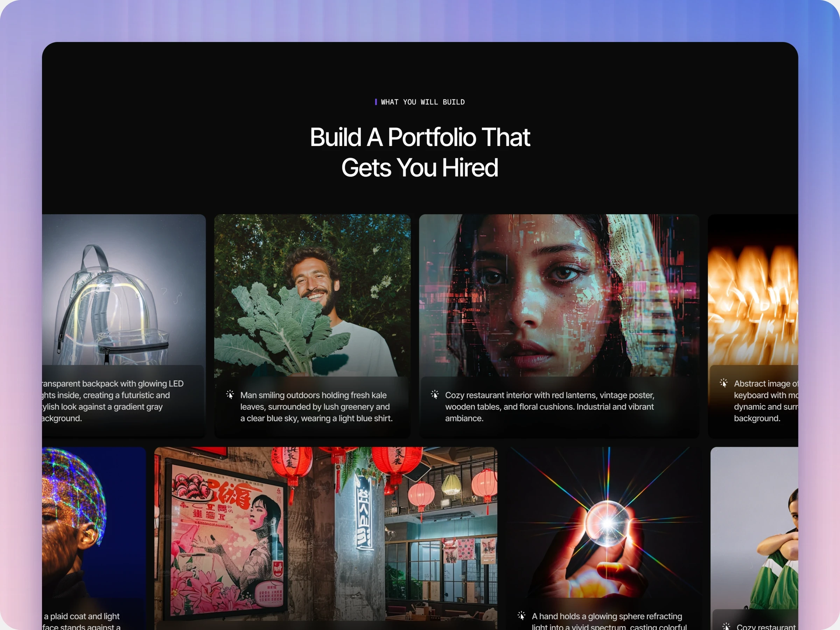Viewport: 840px width, 630px height.
Task: Click the plaid coat caption text
Action: 82,616
